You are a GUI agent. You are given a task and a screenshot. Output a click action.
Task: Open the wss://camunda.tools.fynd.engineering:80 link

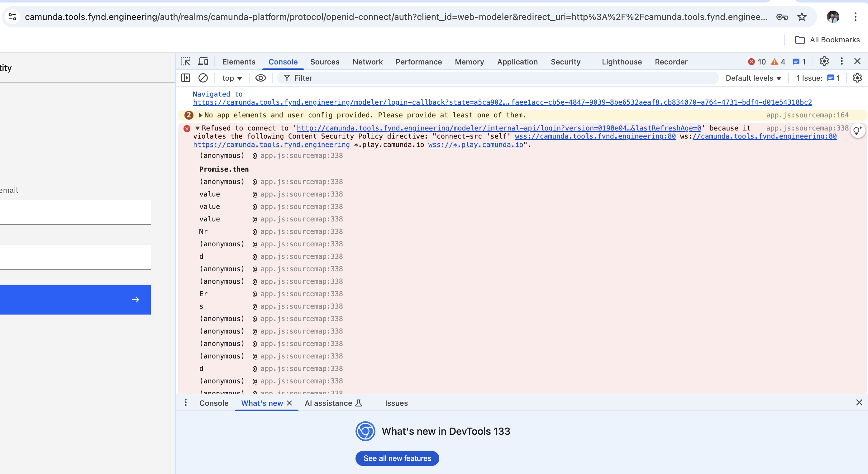(595, 136)
